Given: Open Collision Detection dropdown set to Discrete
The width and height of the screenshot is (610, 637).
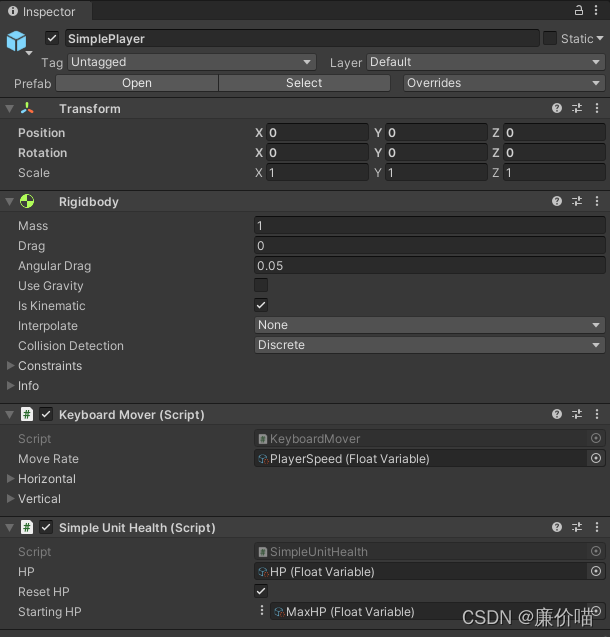Looking at the screenshot, I should click(430, 345).
